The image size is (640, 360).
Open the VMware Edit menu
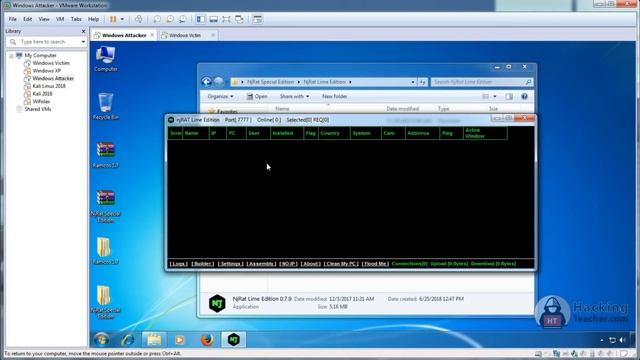(27, 19)
